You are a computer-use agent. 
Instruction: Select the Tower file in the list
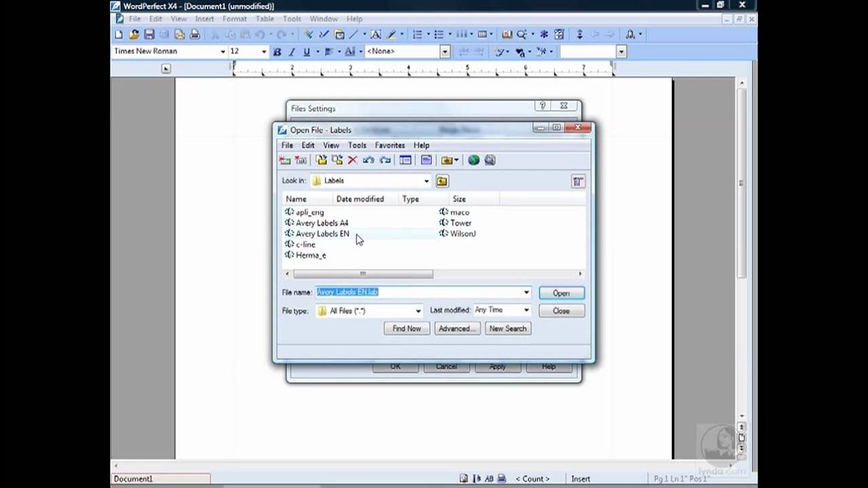(456, 223)
